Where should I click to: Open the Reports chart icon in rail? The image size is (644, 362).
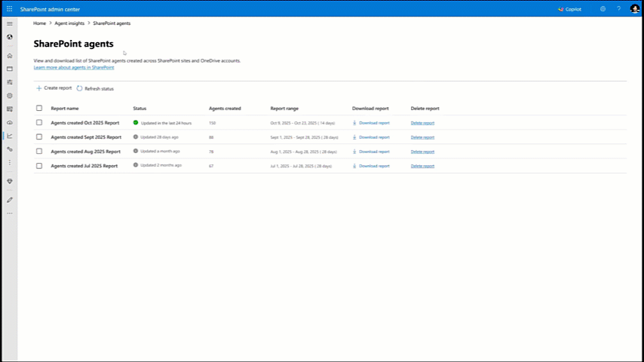click(x=10, y=136)
